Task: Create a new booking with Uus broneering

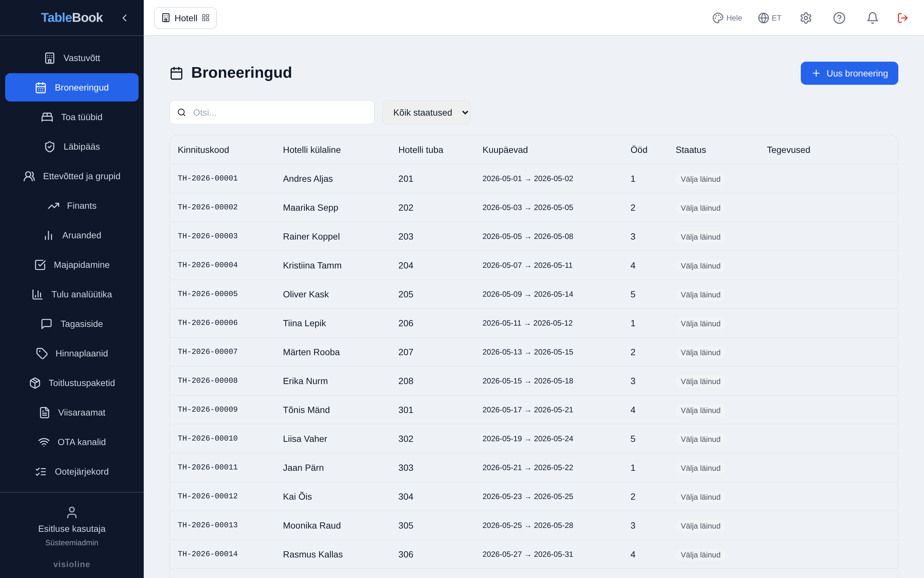Action: (849, 73)
